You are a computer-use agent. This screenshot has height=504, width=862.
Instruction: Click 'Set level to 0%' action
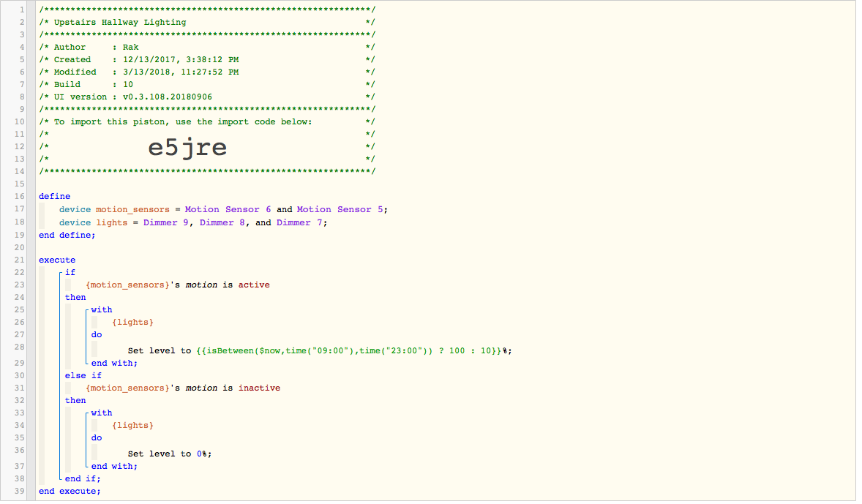tap(169, 454)
